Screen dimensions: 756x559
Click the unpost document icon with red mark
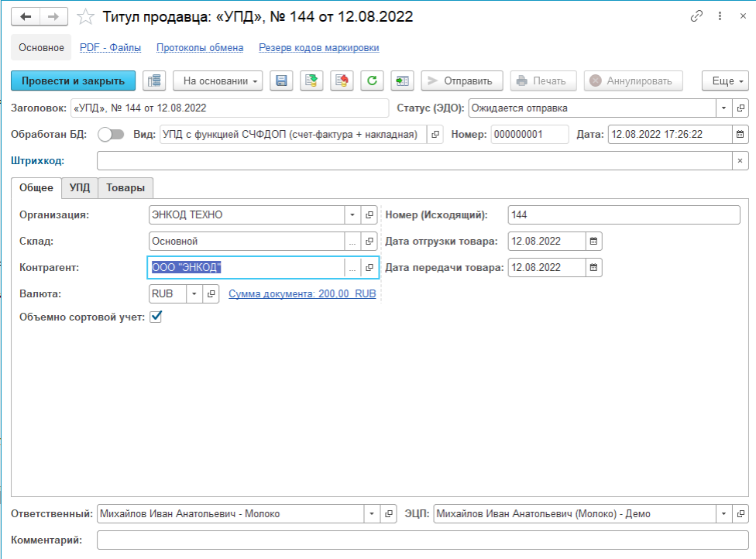tap(342, 81)
